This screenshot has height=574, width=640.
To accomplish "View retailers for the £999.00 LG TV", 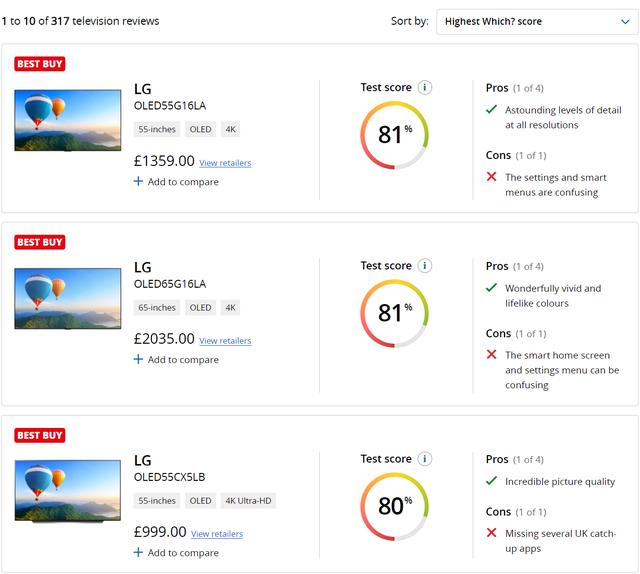I will (217, 534).
